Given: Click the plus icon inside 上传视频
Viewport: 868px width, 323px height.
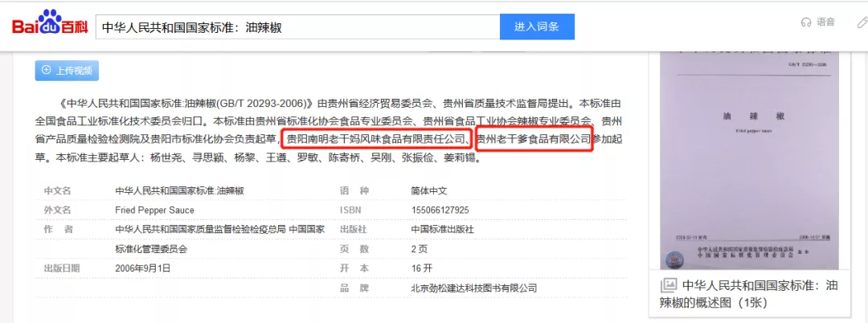Looking at the screenshot, I should 46,70.
